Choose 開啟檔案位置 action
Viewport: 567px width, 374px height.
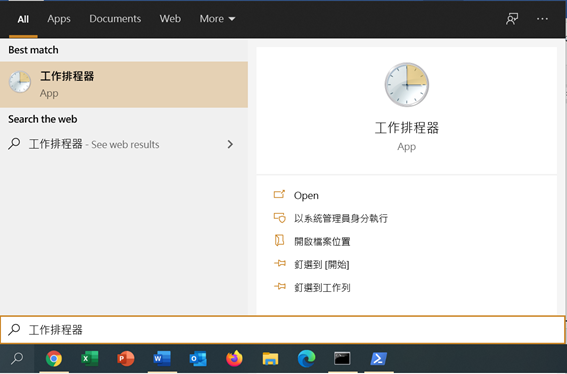point(322,242)
